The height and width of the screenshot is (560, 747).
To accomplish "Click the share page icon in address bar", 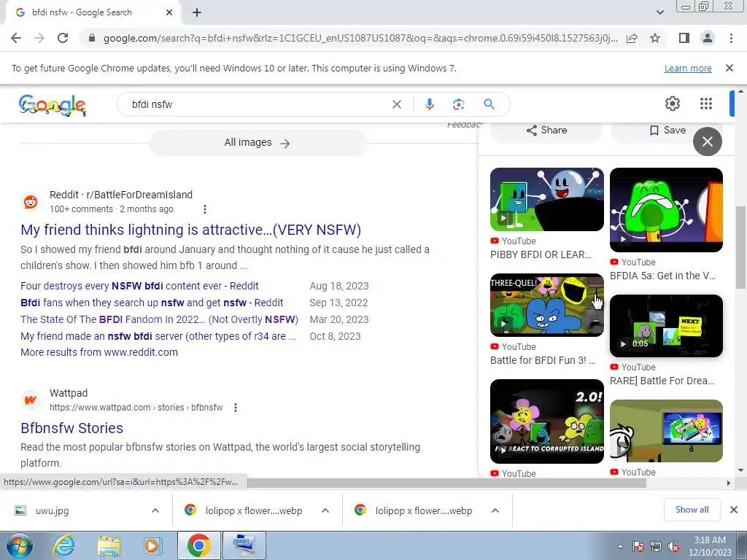I will (x=632, y=38).
